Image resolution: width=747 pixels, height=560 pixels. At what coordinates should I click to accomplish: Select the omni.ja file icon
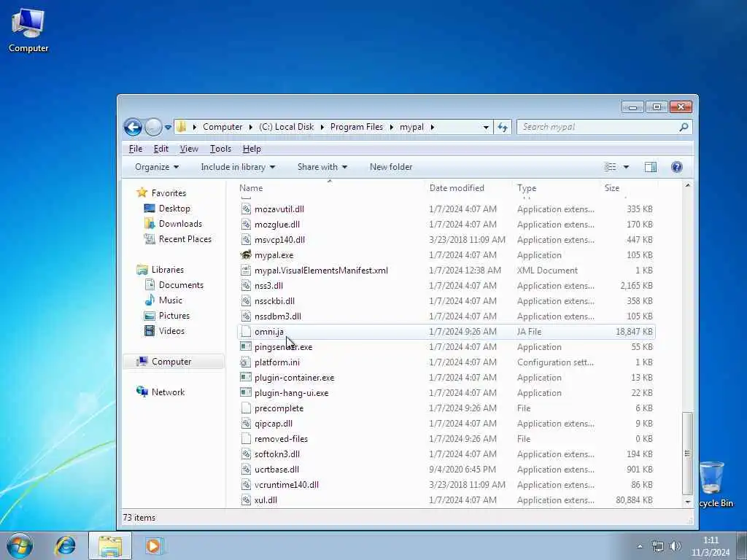point(246,332)
